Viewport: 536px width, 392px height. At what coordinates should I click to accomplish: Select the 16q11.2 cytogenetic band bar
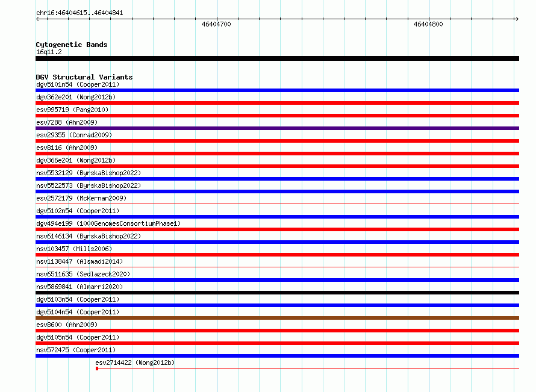(x=277, y=58)
